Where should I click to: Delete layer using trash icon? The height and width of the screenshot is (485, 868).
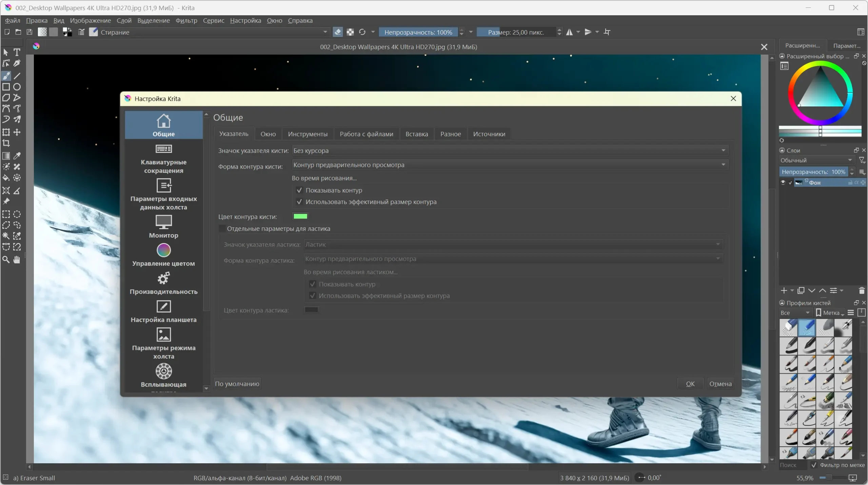click(862, 291)
